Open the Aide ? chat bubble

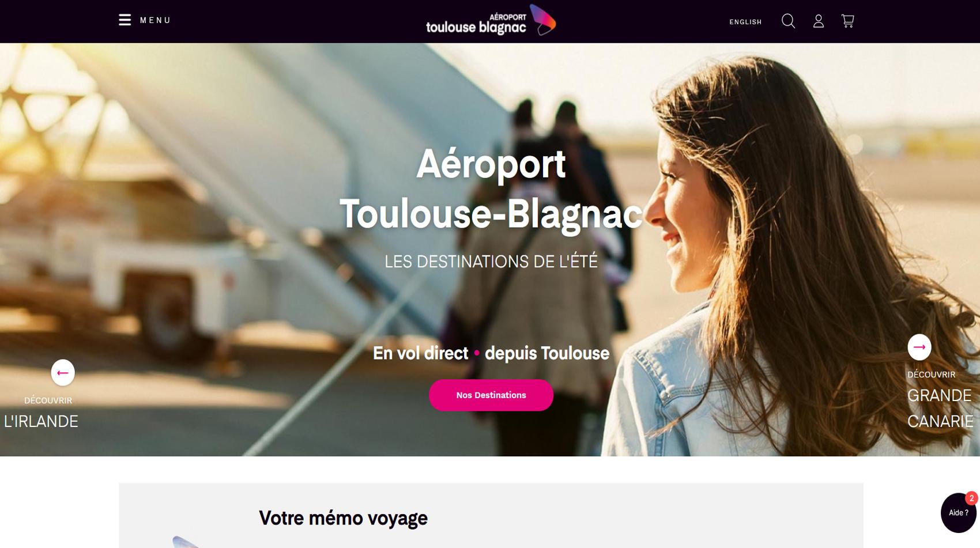[958, 513]
